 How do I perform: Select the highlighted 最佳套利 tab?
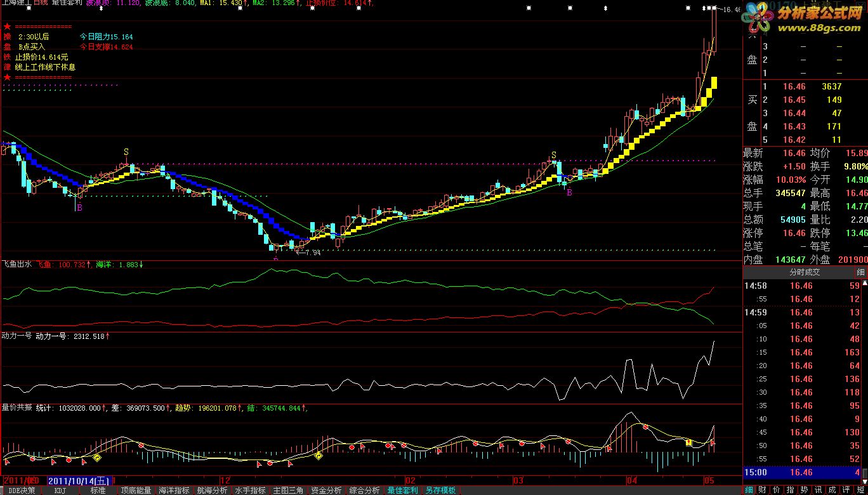(x=403, y=491)
